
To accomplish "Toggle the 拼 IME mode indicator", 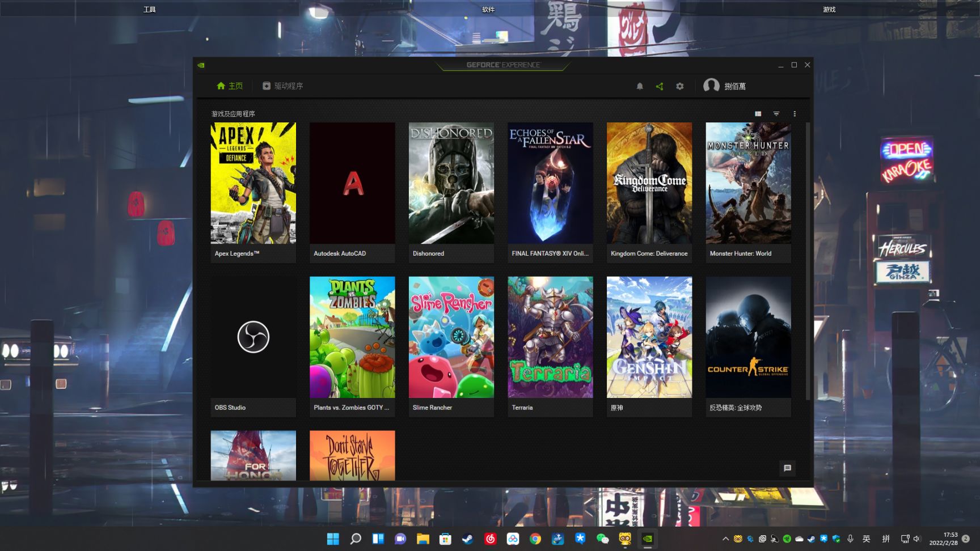I will (x=886, y=539).
